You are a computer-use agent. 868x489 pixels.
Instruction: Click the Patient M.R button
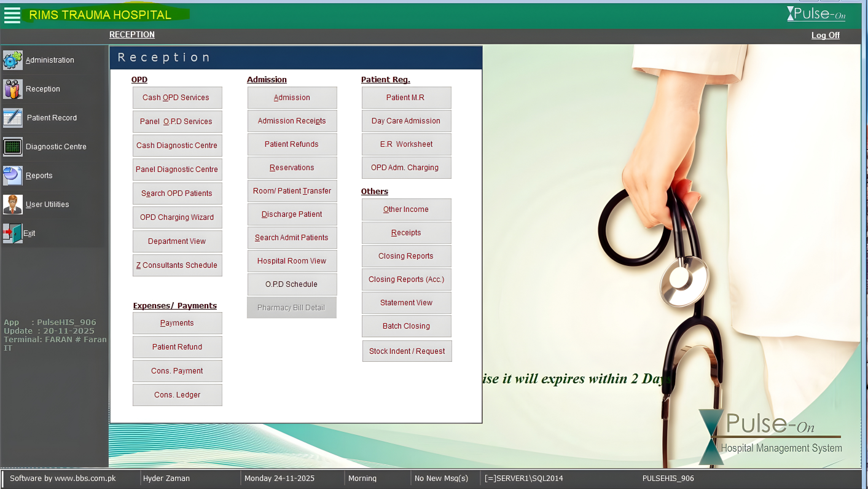406,98
